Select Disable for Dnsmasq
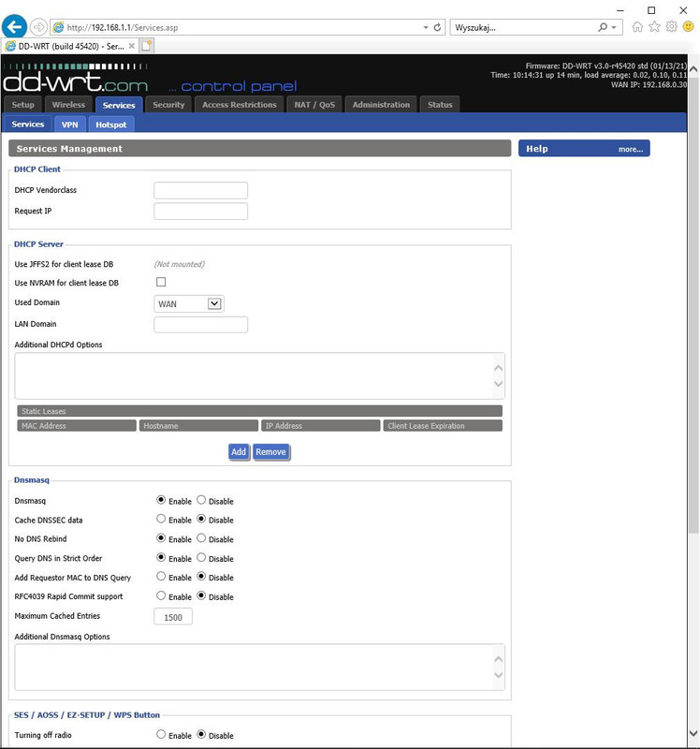Image resolution: width=700 pixels, height=749 pixels. (x=201, y=500)
